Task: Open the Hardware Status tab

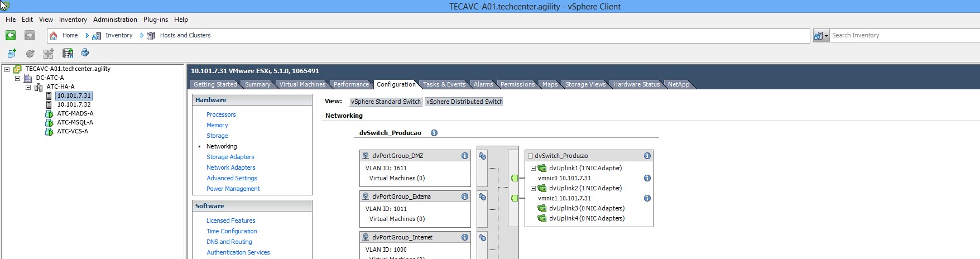Action: point(636,84)
